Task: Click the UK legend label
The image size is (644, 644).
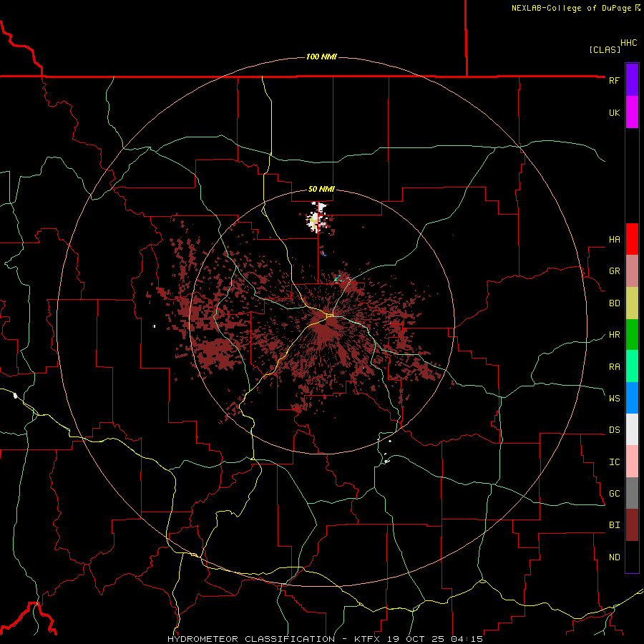Action: [x=614, y=112]
